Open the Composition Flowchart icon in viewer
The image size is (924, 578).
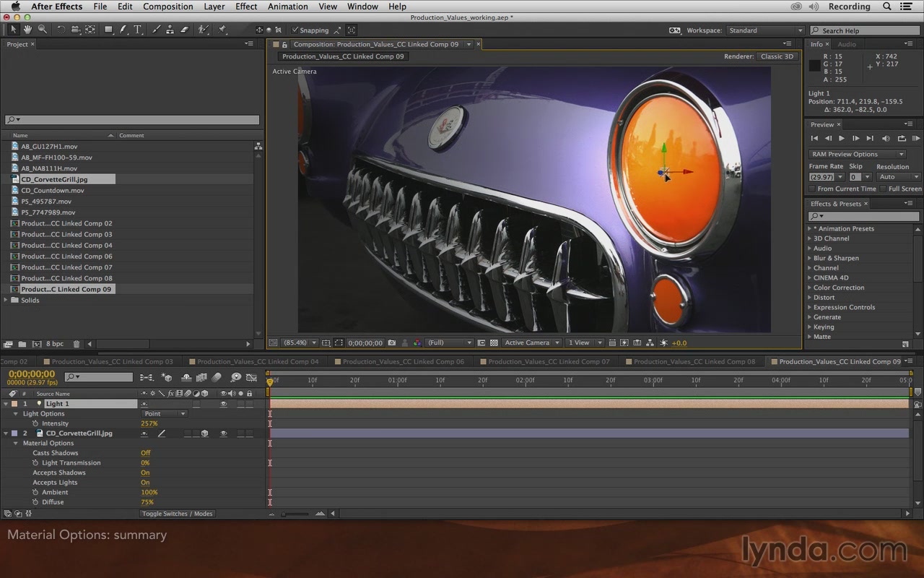click(x=649, y=342)
